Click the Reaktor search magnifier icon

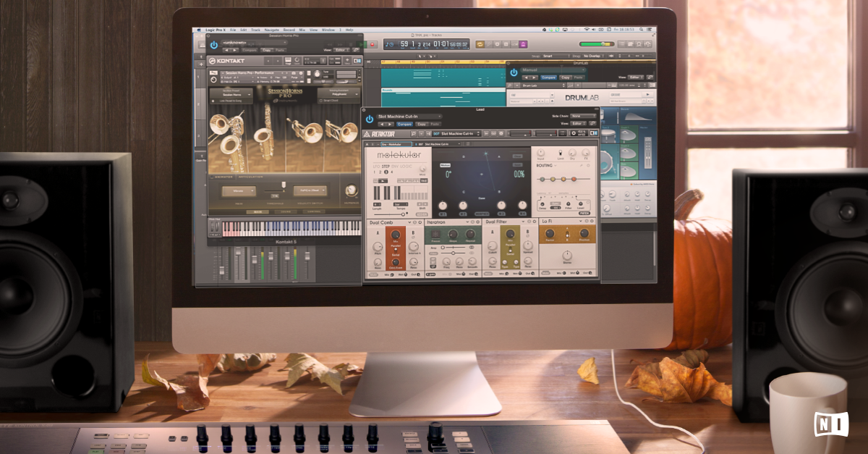(x=413, y=134)
